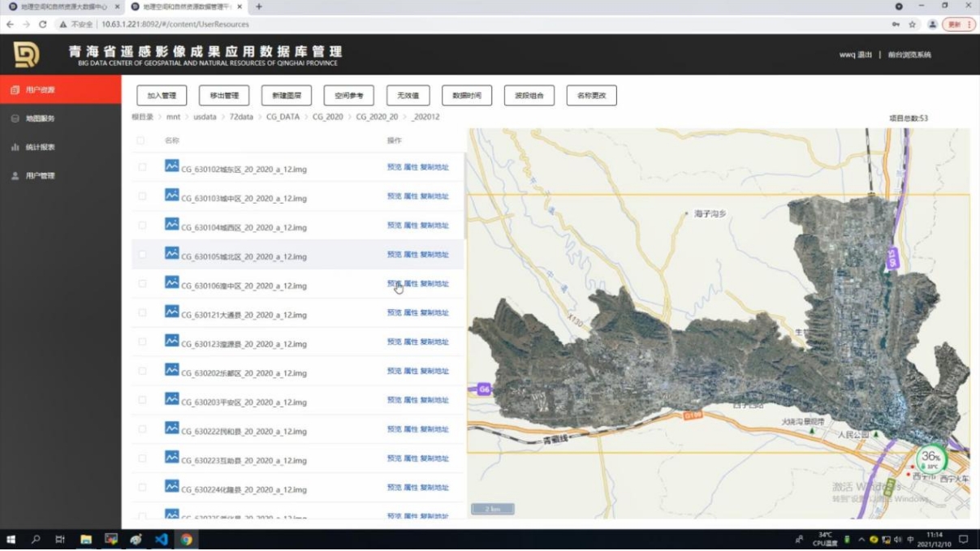Screen dimensions: 980x551
Task: Tick the select-all checkbox in list header
Action: pyautogui.click(x=140, y=140)
